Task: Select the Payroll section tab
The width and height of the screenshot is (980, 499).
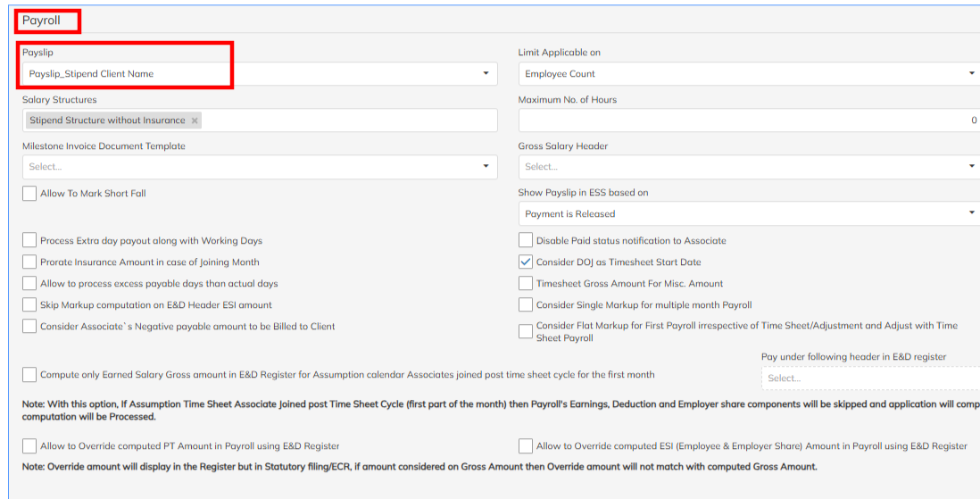Action: click(41, 21)
